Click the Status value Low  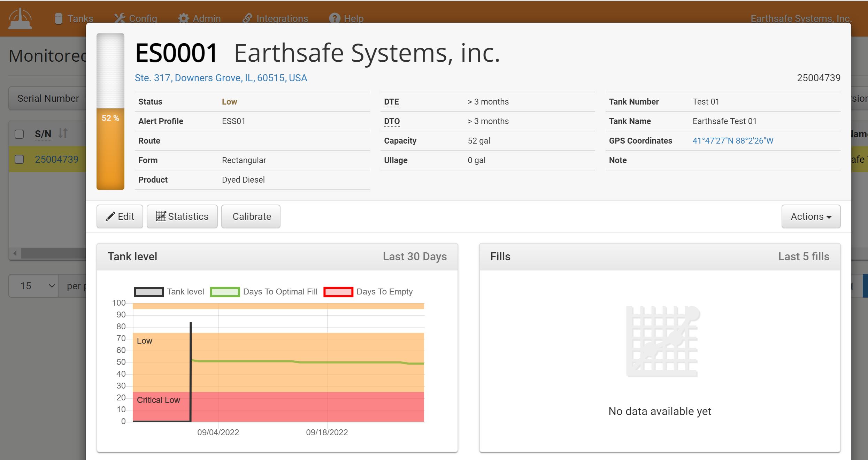point(229,102)
